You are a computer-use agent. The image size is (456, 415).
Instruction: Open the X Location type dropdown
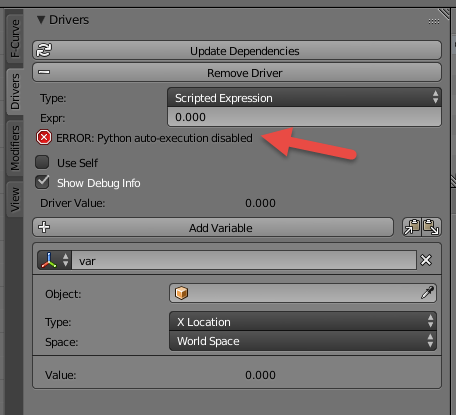[303, 322]
